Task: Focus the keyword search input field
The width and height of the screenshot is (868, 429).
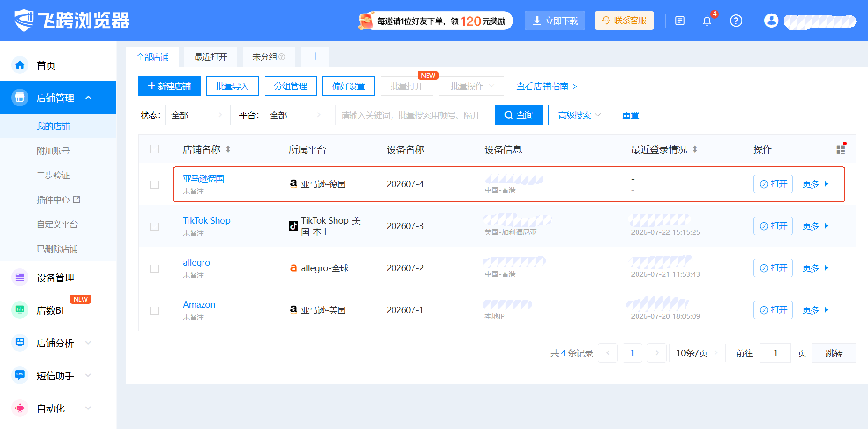Action: 412,115
